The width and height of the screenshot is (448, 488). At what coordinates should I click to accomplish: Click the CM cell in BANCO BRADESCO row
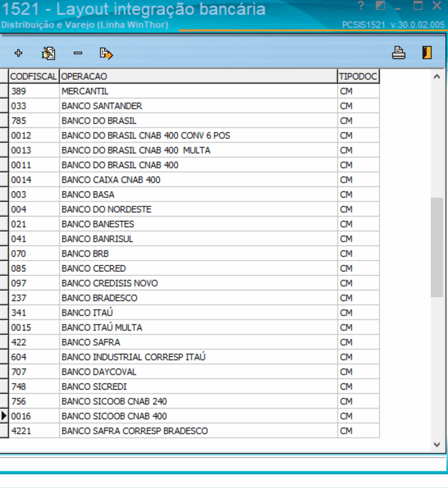coord(358,298)
